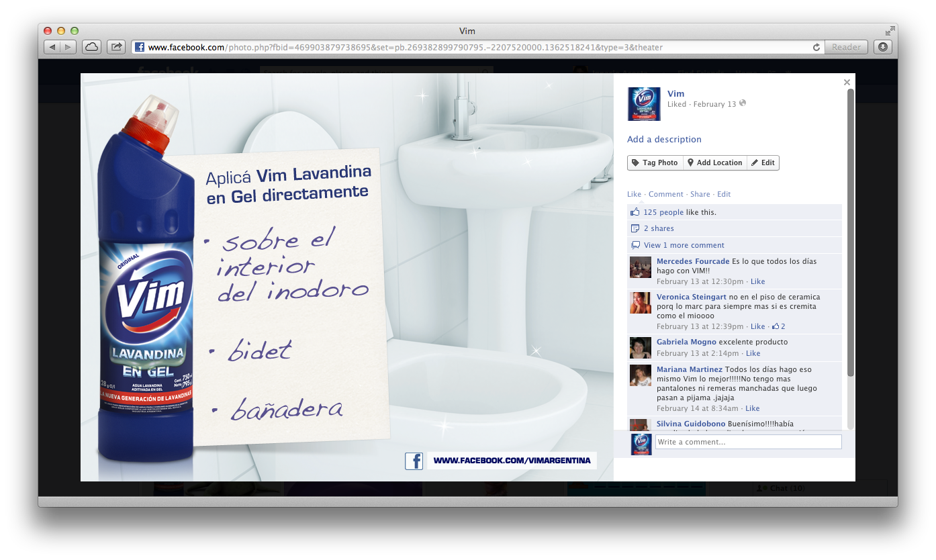Enter full screen with the expand arrows icon
Viewport: 936px width, 560px height.
(x=890, y=31)
